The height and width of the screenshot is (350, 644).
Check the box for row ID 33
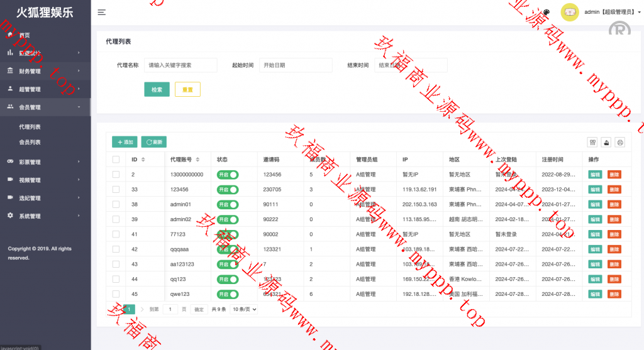[x=116, y=190]
